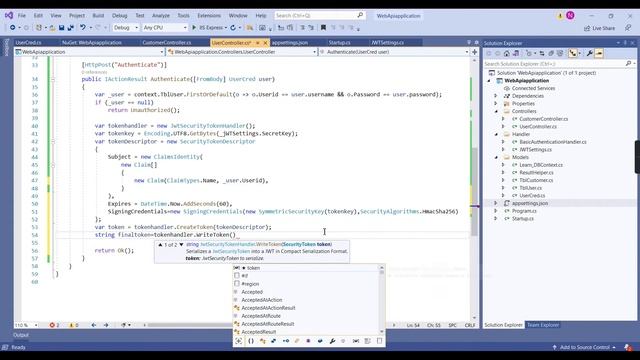Switch to the appsettings.json tab
Viewport: 640px width, 360px height.
290,42
